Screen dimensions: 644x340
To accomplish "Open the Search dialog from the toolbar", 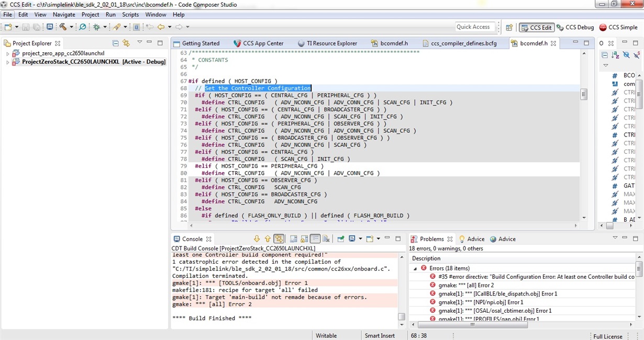I will pos(82,26).
